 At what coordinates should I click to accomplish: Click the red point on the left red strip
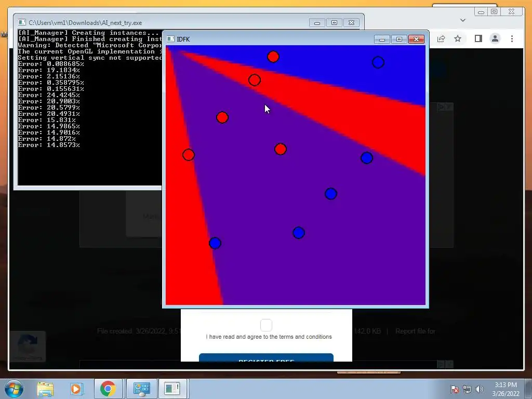[188, 155]
